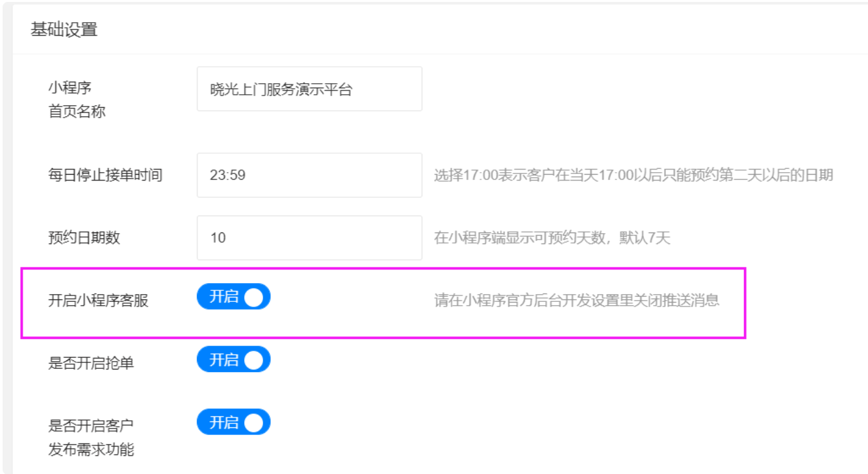
Task: Click the 23:59 value in time field
Action: tap(227, 175)
